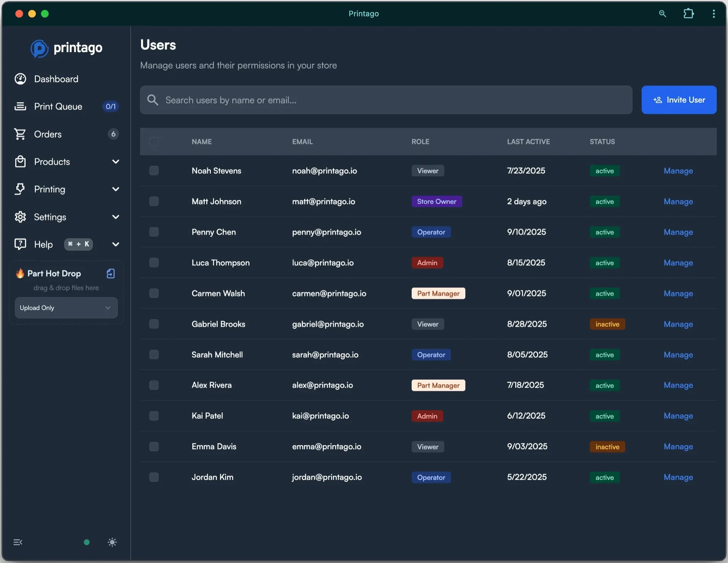Screen dimensions: 728x563
Task: Click the Invite User button
Action: tap(679, 100)
